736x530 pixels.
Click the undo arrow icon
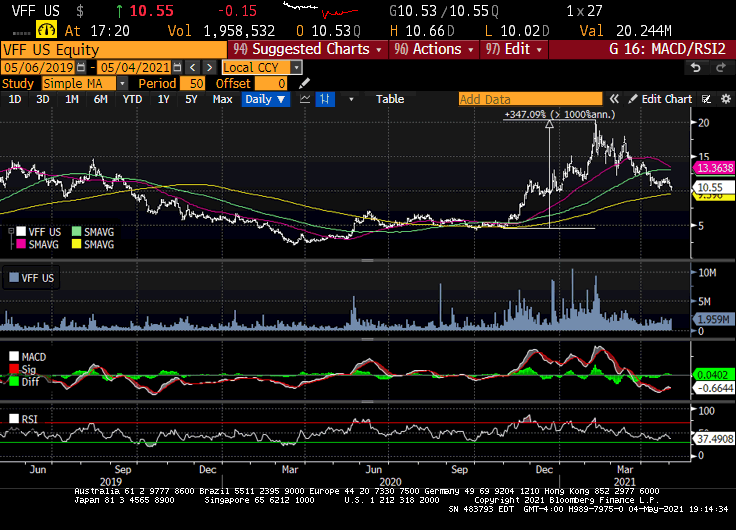[696, 68]
